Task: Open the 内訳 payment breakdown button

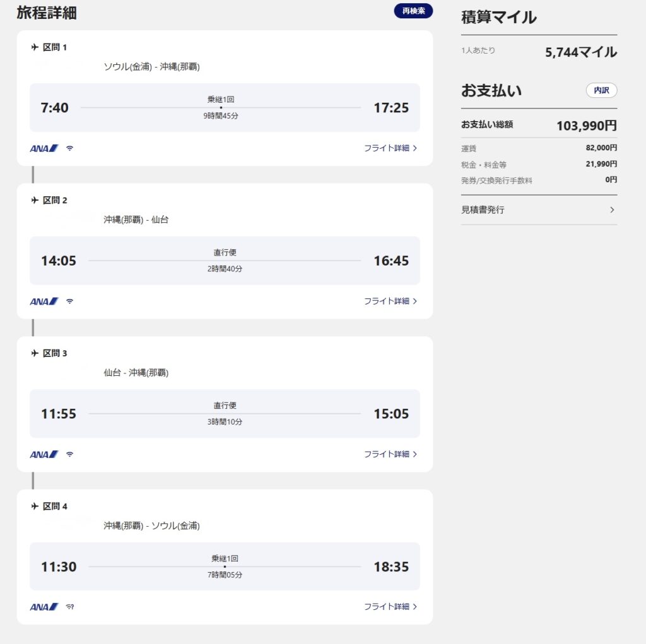Action: 601,90
